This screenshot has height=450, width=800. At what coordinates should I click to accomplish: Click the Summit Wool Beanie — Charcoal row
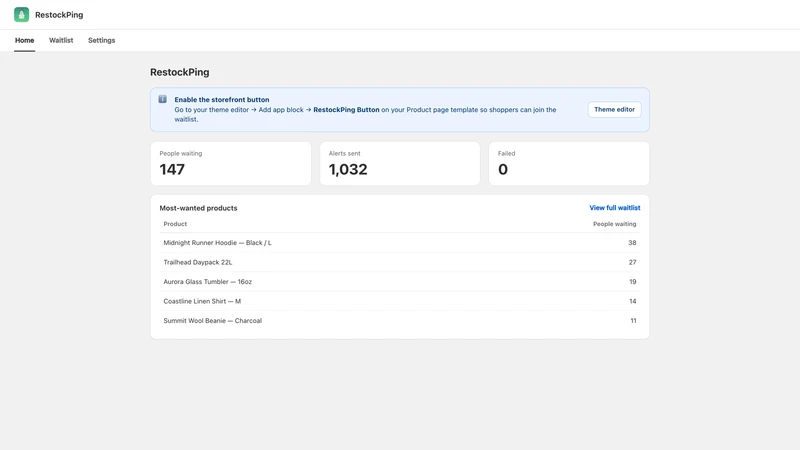click(400, 320)
